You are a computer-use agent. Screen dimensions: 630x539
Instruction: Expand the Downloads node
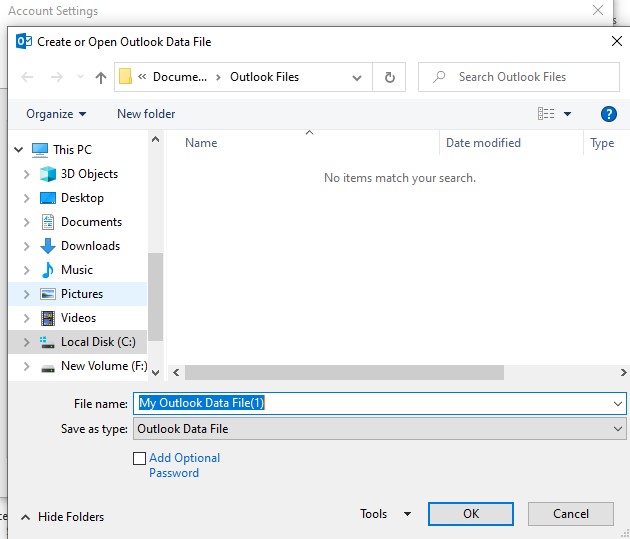(27, 246)
